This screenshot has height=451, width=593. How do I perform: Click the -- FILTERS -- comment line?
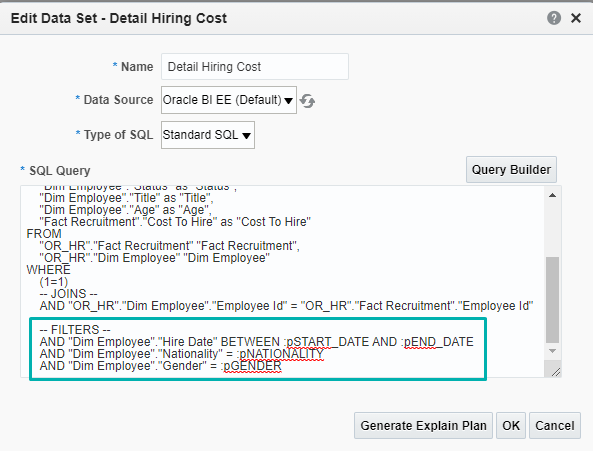click(75, 330)
